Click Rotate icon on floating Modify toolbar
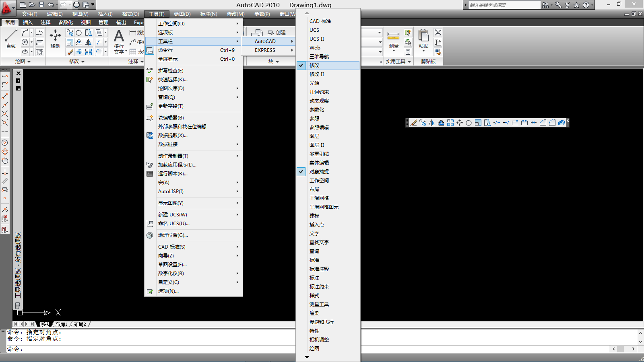Screen dimensions: 644x362 (469, 123)
